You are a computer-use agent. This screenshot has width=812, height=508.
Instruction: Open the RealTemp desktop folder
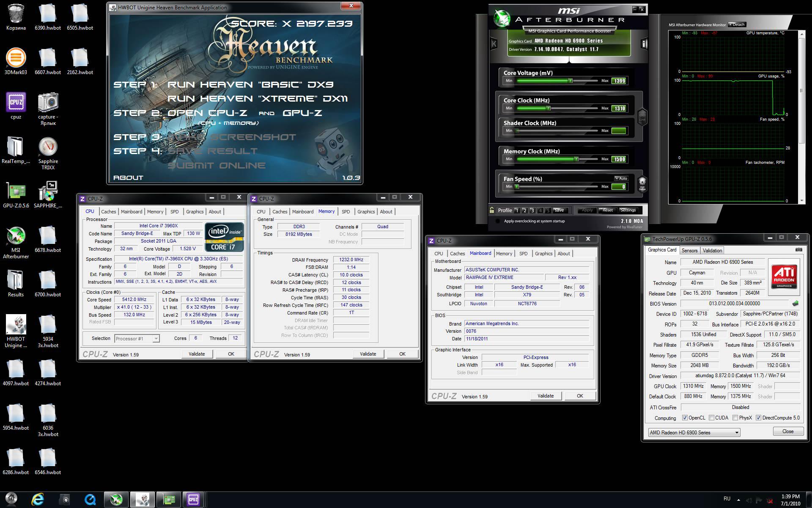[x=16, y=150]
